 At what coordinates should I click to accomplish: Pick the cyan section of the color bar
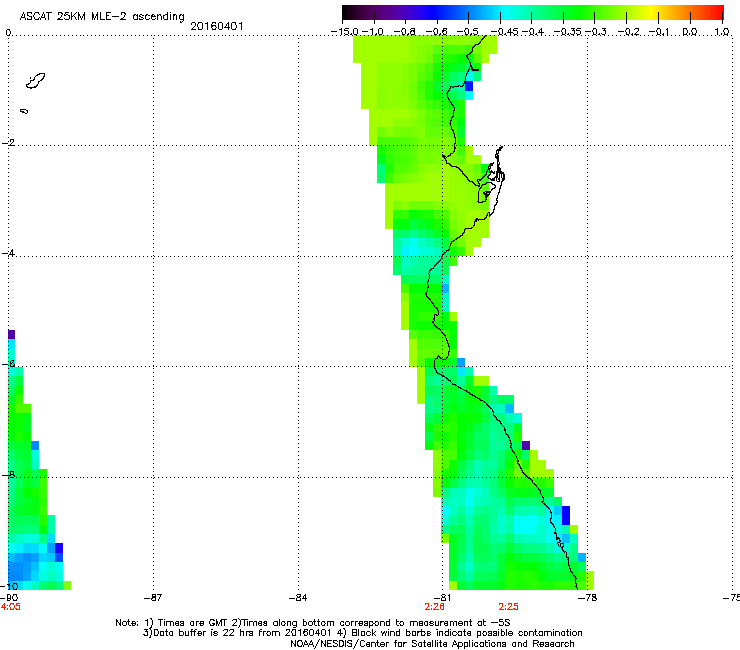click(507, 13)
